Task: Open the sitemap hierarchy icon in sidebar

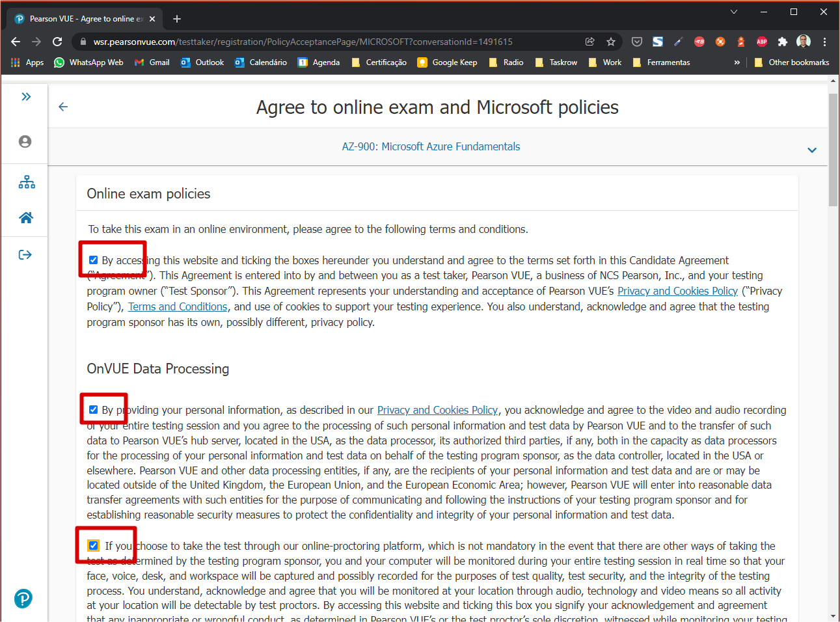Action: click(x=27, y=182)
